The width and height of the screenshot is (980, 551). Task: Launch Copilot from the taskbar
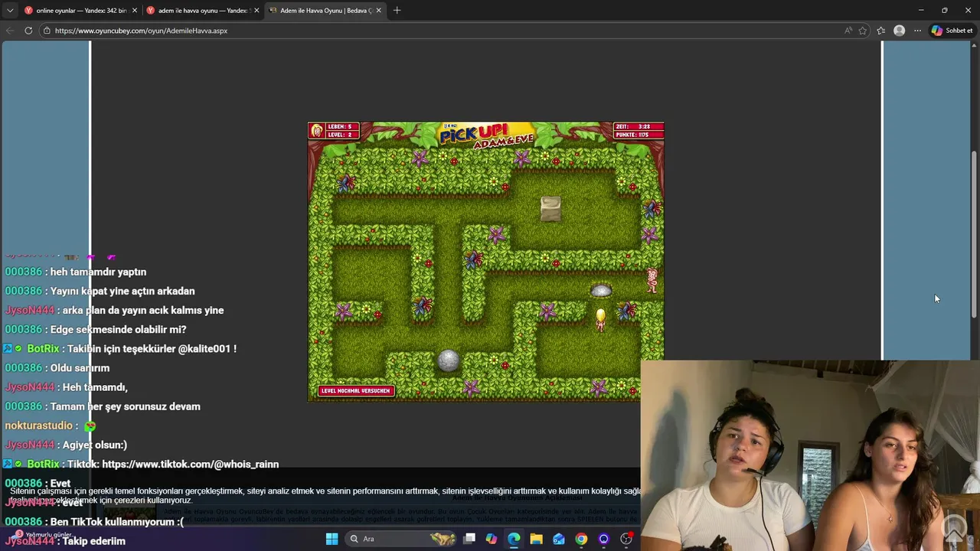coord(492,539)
